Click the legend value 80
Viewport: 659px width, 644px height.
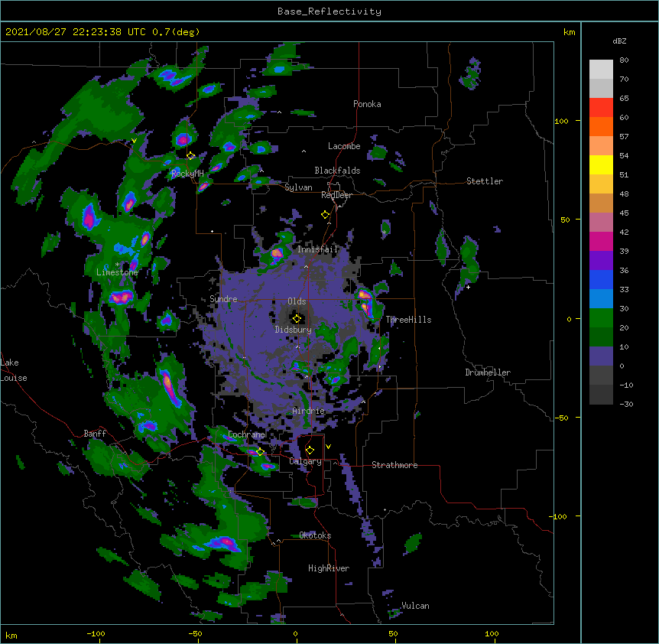[x=624, y=60]
